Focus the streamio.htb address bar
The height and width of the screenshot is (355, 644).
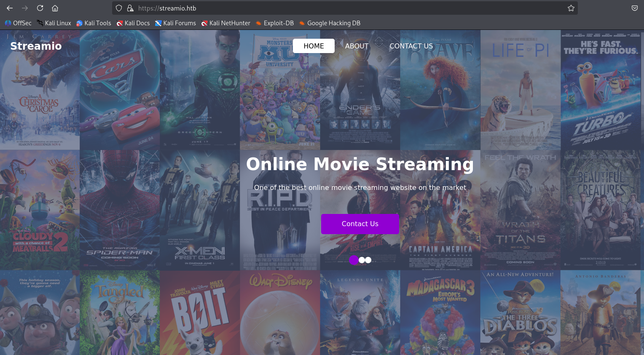345,8
